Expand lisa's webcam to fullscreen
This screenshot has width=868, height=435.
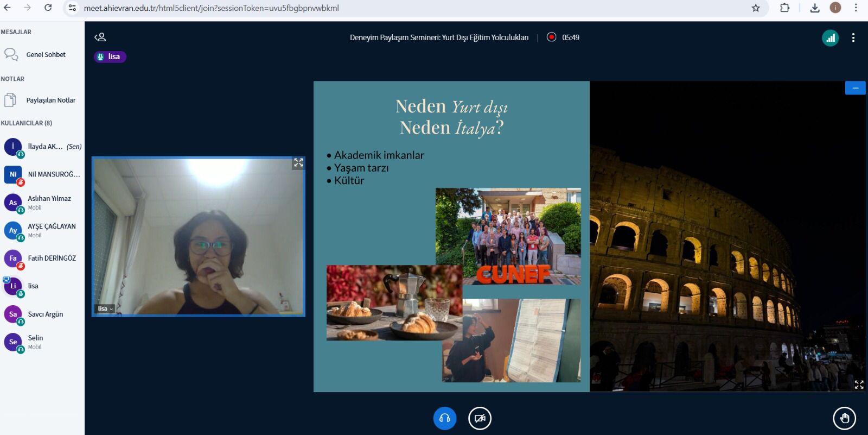pyautogui.click(x=298, y=163)
